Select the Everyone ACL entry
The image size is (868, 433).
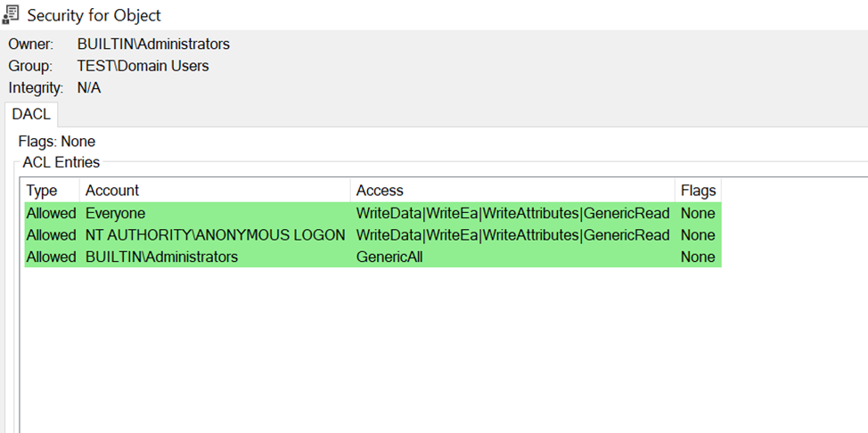point(115,214)
